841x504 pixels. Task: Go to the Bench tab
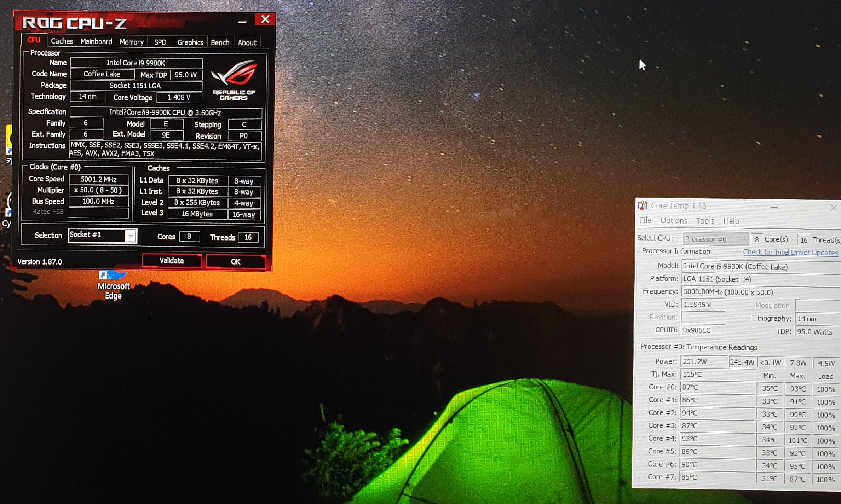coord(220,42)
